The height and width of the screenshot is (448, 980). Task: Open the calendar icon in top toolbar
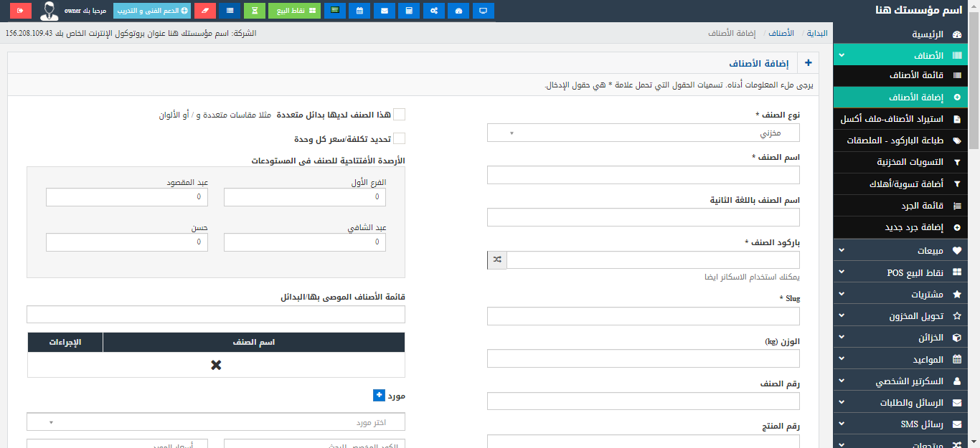(x=359, y=11)
